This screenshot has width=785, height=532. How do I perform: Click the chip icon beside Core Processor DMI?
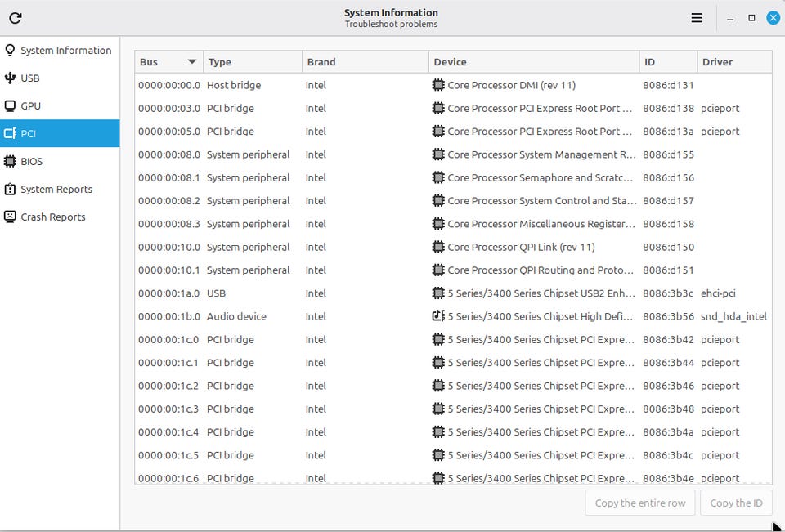(x=438, y=85)
